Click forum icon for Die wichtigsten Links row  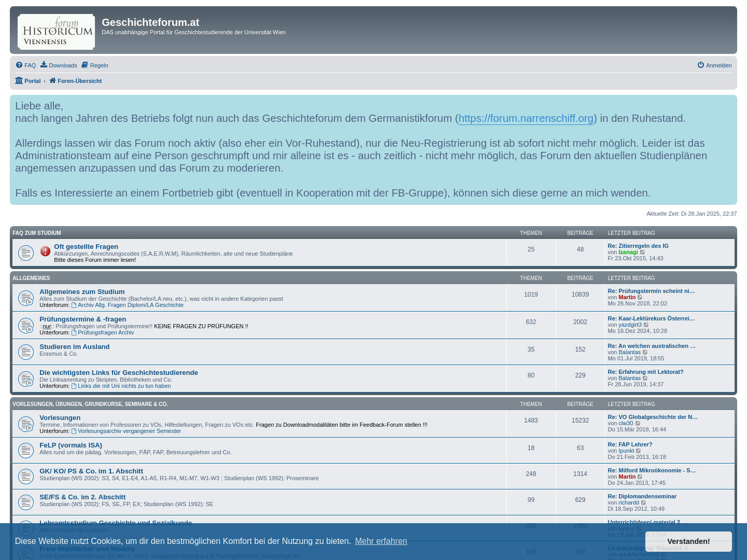tap(26, 379)
